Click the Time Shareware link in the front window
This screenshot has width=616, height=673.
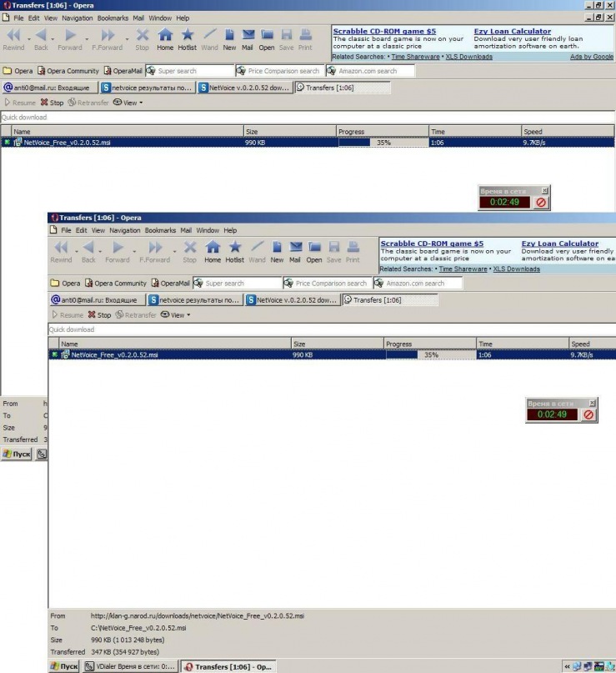point(463,269)
